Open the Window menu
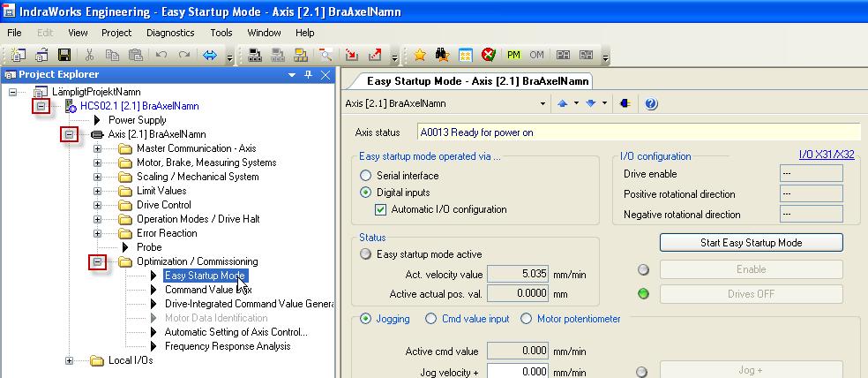 tap(264, 33)
